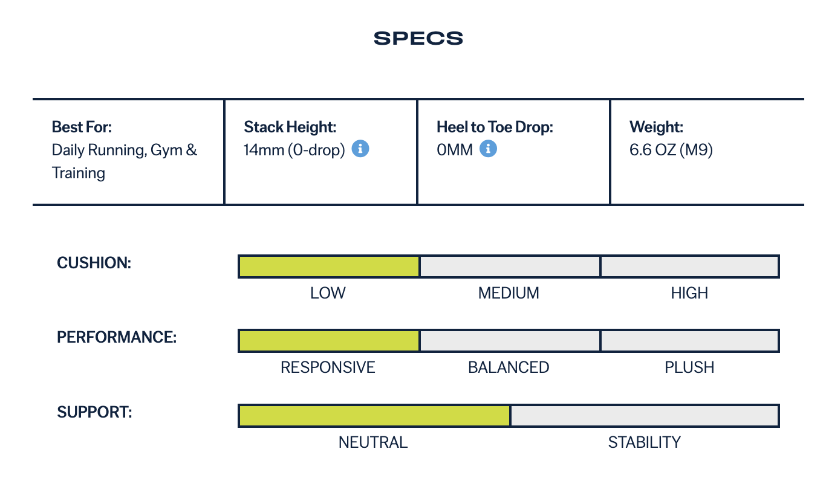Click the BALANCED segment of Performance bar
826x504 pixels.
(x=510, y=341)
